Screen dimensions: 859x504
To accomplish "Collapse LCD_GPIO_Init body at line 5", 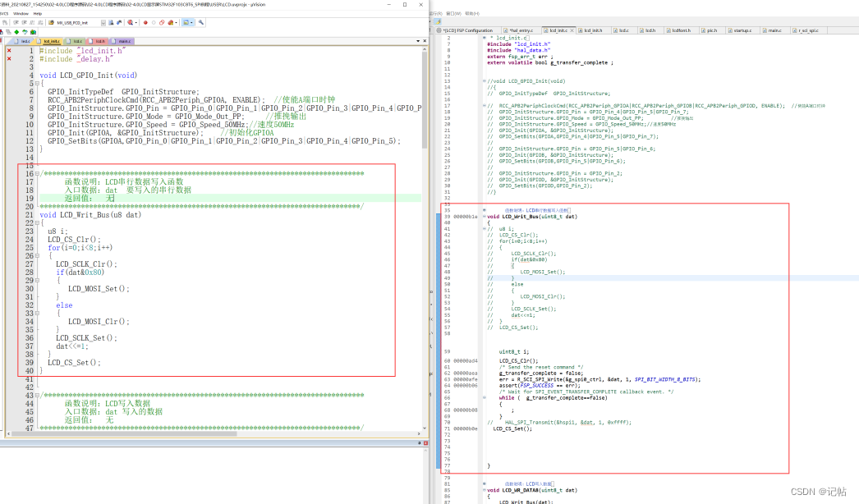I will pyautogui.click(x=37, y=83).
